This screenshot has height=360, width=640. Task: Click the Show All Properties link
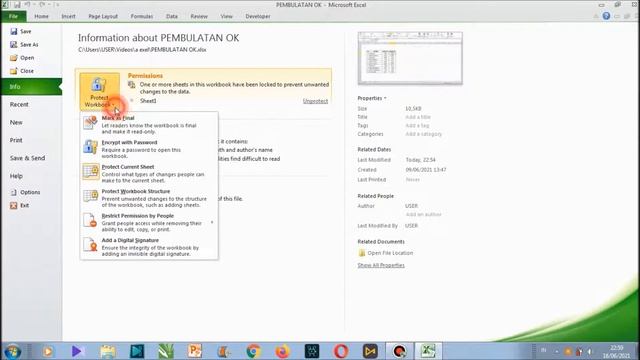coord(381,265)
